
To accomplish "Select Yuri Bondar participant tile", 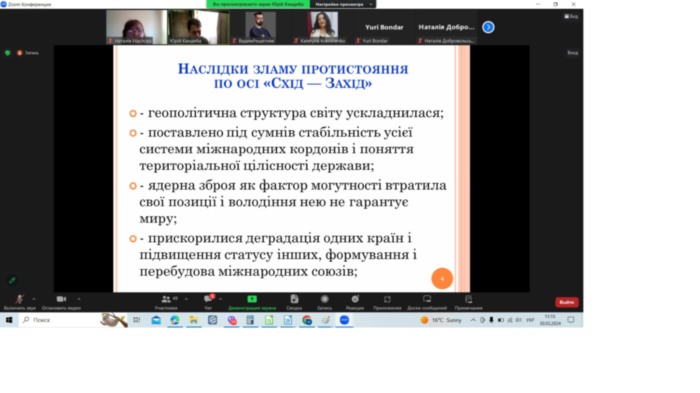I will pos(384,27).
